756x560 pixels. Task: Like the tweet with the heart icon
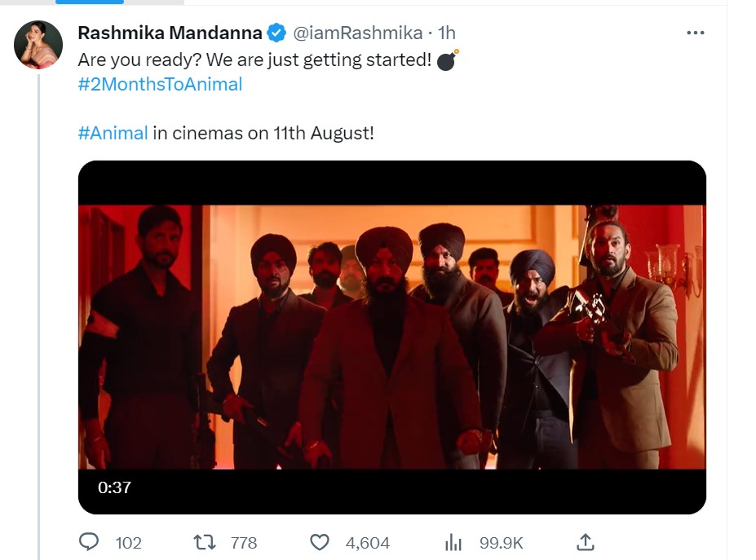point(321,542)
